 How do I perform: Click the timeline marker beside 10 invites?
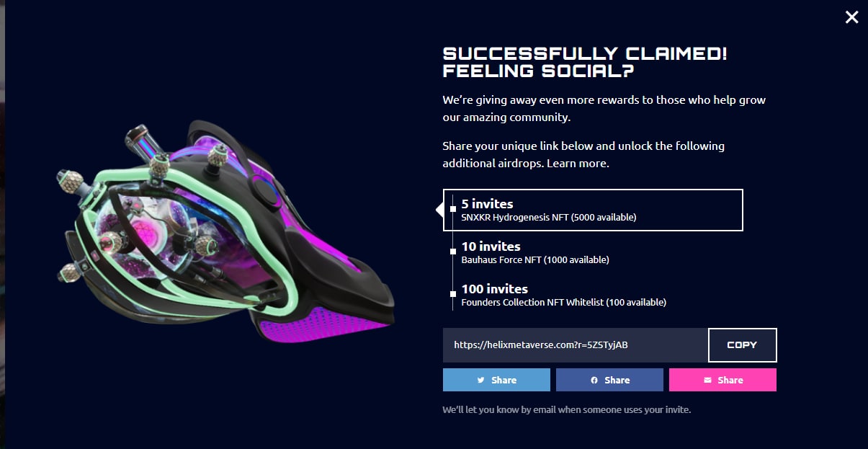[452, 252]
